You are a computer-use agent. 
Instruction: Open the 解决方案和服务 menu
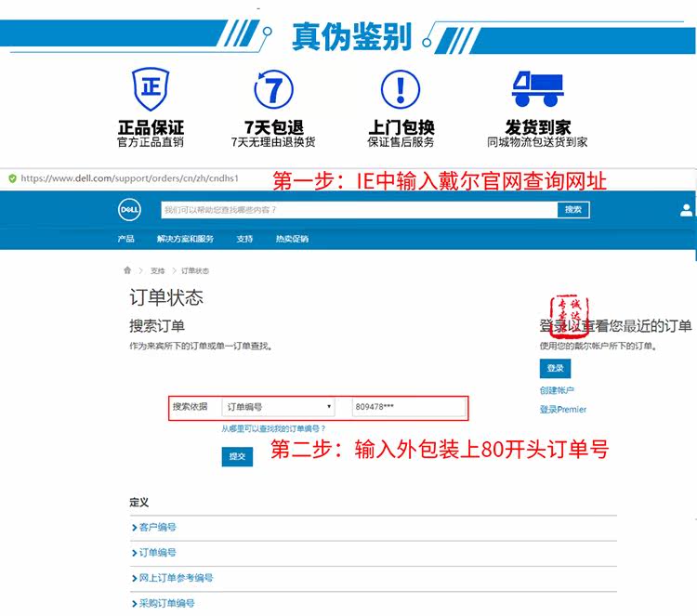tap(185, 239)
